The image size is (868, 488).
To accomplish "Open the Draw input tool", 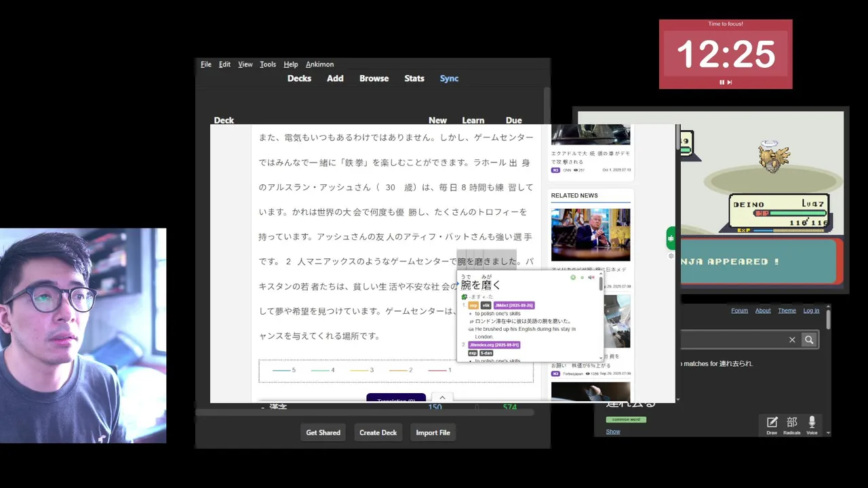I will [772, 426].
